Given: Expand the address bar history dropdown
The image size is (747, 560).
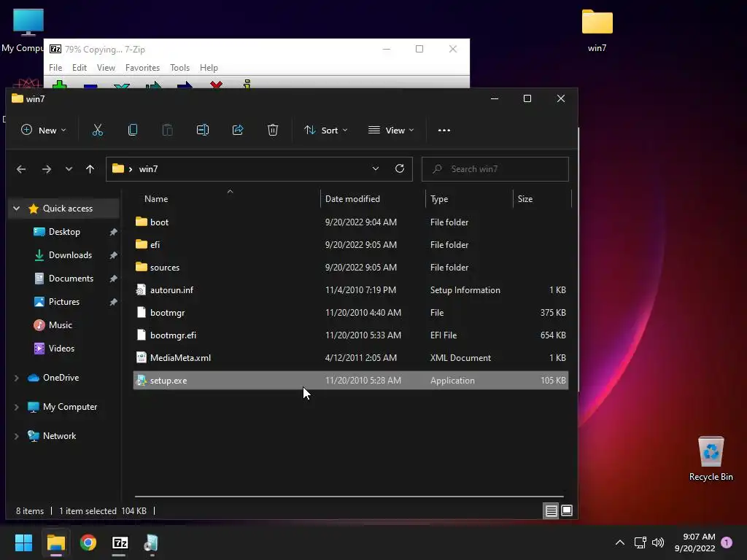Looking at the screenshot, I should [x=376, y=168].
